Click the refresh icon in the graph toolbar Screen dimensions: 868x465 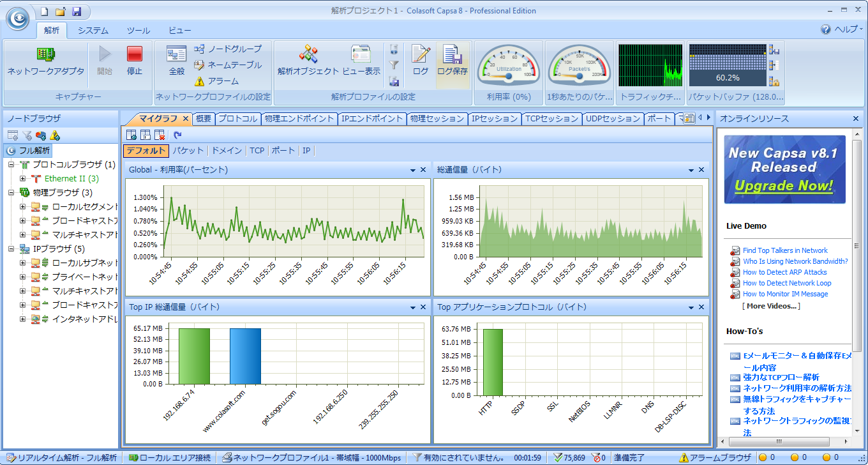coord(177,135)
